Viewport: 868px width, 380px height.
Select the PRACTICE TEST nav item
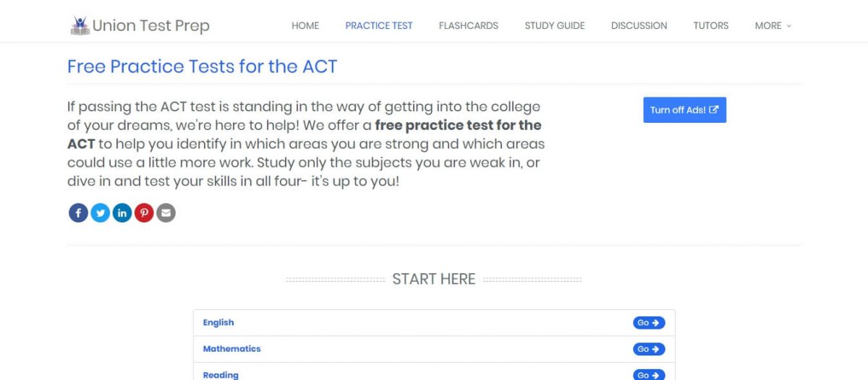point(379,25)
